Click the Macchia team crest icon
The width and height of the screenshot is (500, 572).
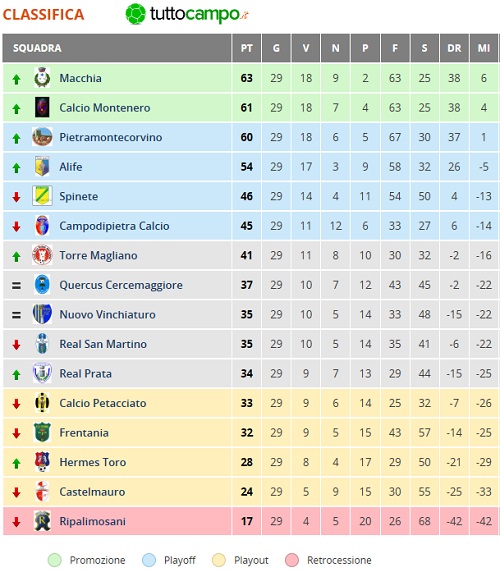click(x=42, y=77)
